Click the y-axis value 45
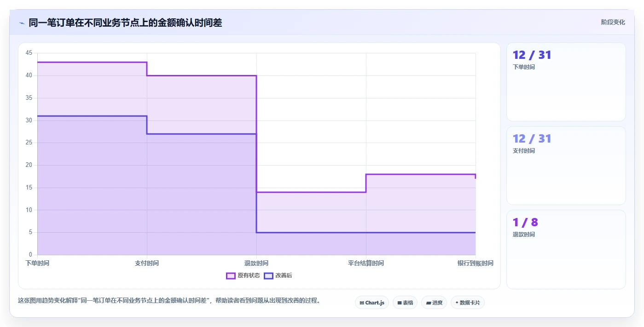 (29, 53)
